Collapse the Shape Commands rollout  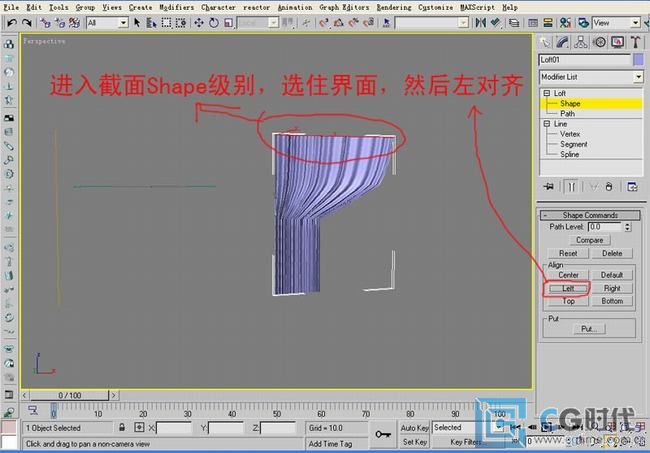590,215
